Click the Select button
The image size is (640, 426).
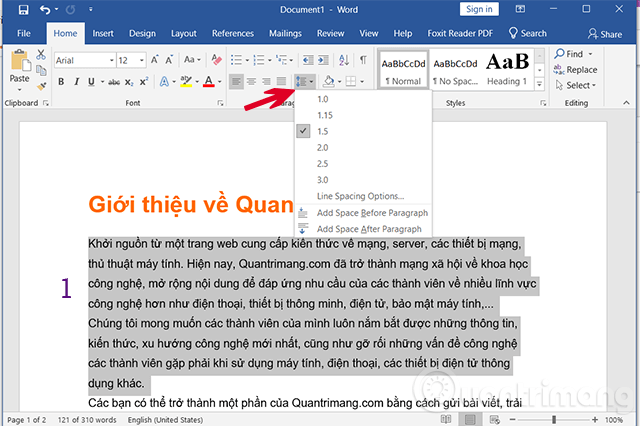coord(576,85)
